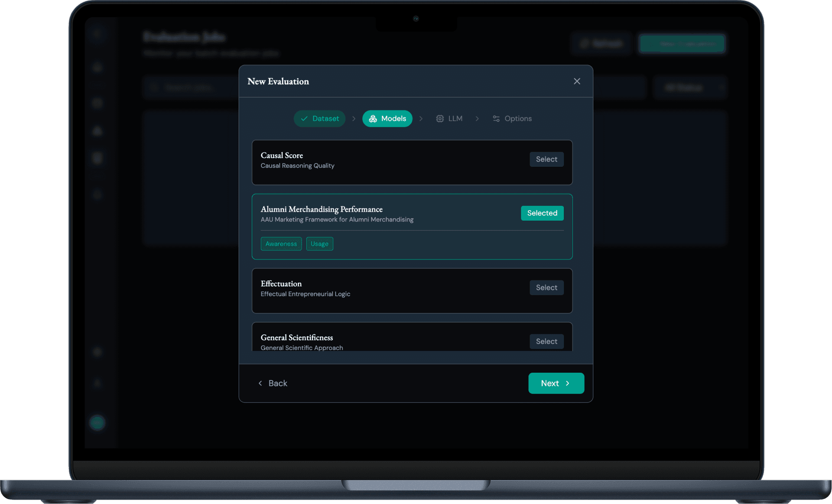Click the network icon on the Models step
This screenshot has height=504, width=832.
(373, 118)
